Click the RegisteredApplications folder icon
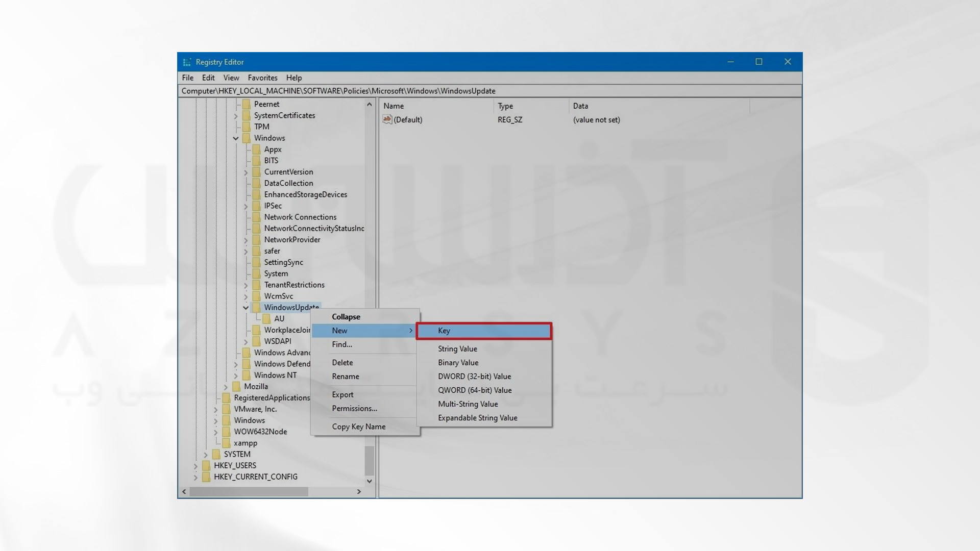 click(x=226, y=398)
